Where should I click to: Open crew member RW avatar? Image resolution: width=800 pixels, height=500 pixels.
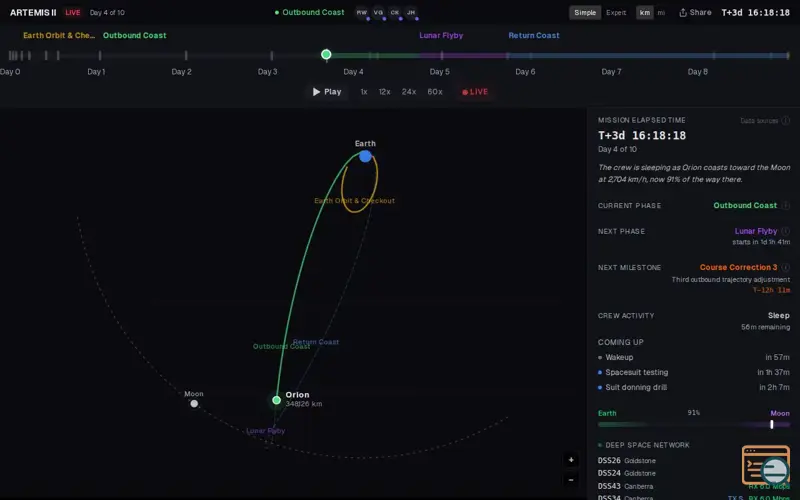[x=362, y=13]
